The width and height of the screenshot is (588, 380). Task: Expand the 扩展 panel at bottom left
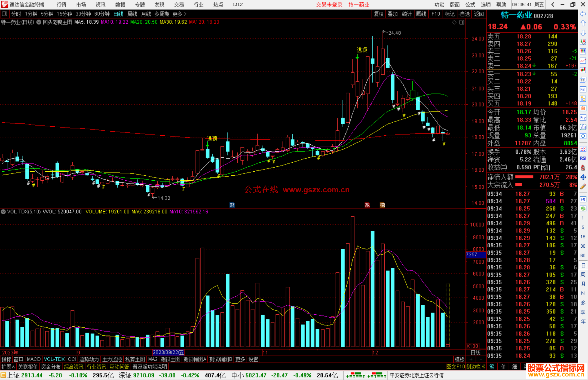coord(8,367)
